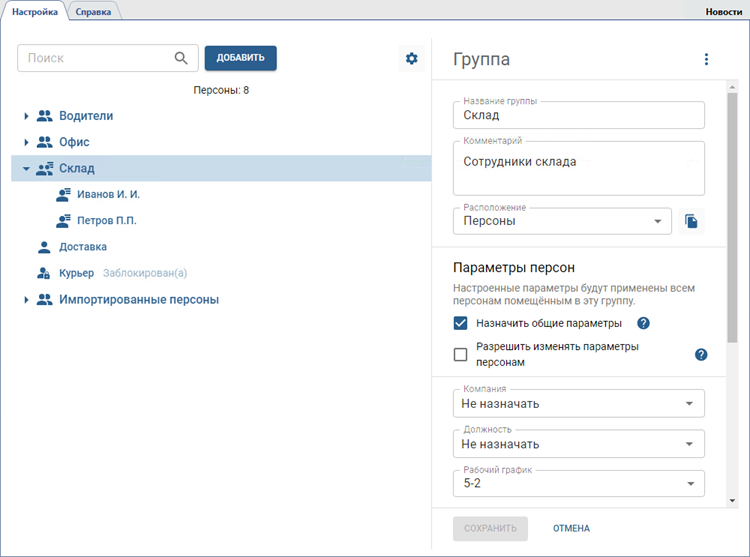Open the Компания dropdown

coord(578,404)
